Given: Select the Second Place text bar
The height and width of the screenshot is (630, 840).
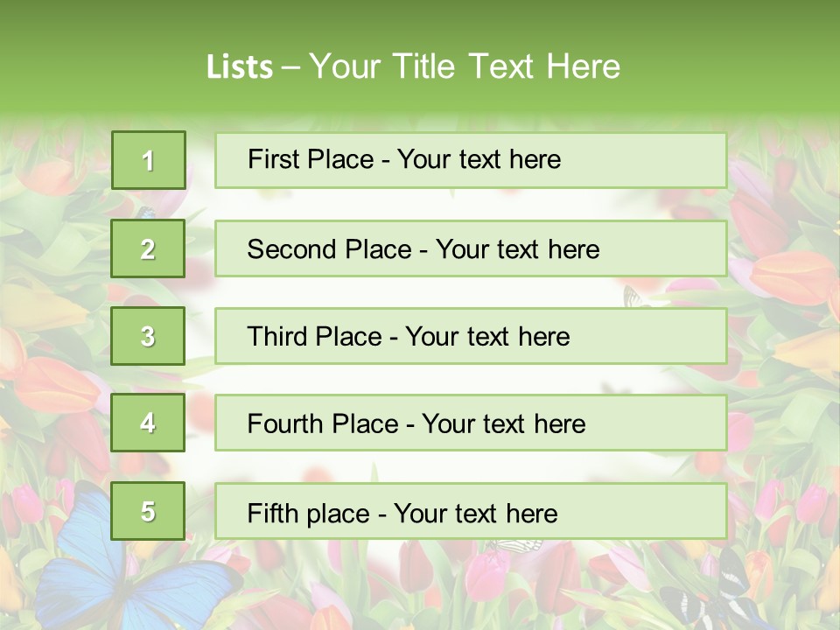Looking at the screenshot, I should point(471,248).
